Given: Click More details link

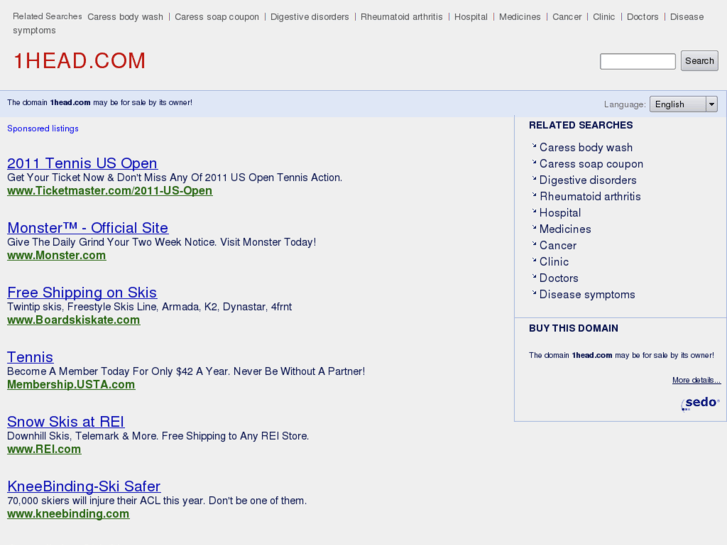Looking at the screenshot, I should point(696,380).
